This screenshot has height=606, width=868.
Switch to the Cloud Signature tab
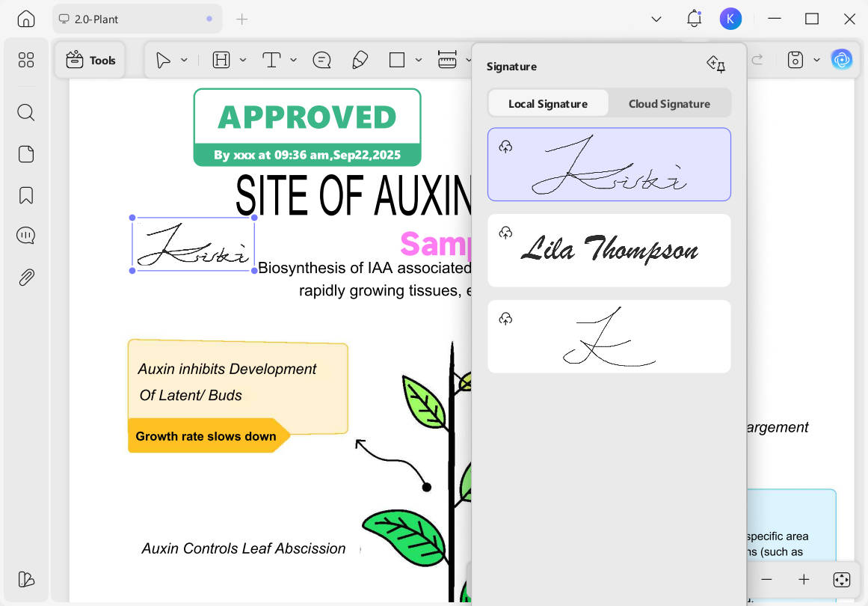[x=669, y=103]
